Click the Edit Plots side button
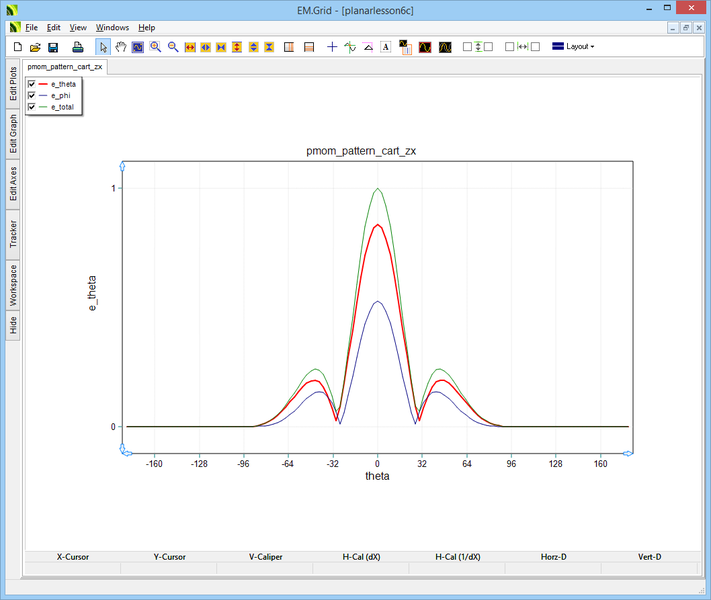Viewport: 711px width, 600px height. (13, 84)
